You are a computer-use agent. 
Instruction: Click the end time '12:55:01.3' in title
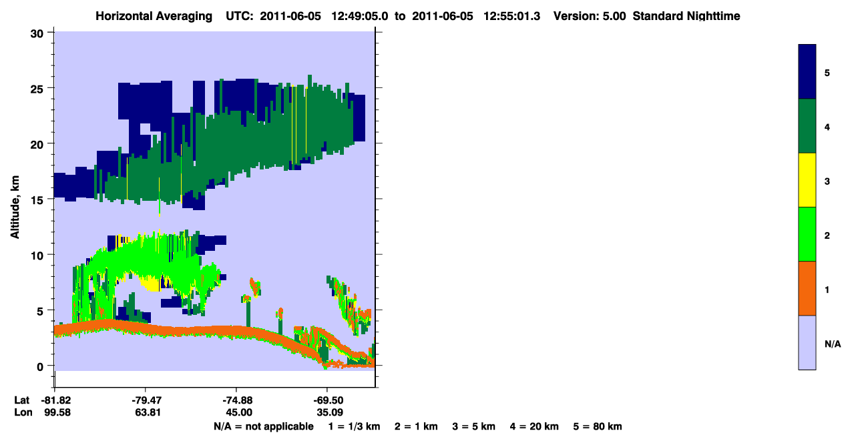(513, 16)
